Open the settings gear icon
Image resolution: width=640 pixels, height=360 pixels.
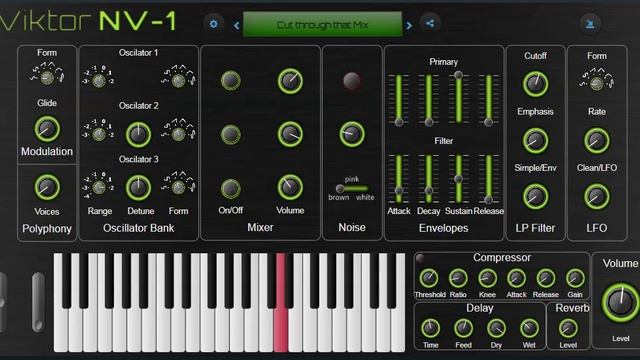point(213,24)
